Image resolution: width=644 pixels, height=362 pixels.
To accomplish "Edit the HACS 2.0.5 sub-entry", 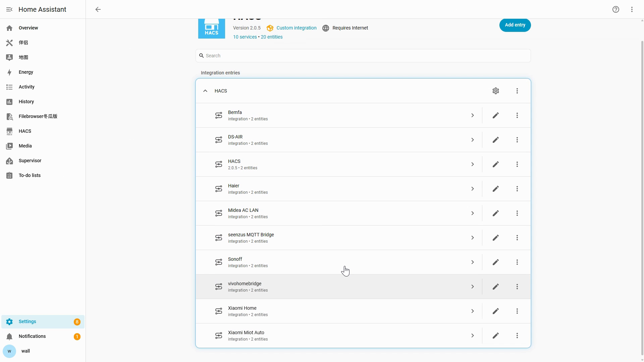I will [496, 164].
